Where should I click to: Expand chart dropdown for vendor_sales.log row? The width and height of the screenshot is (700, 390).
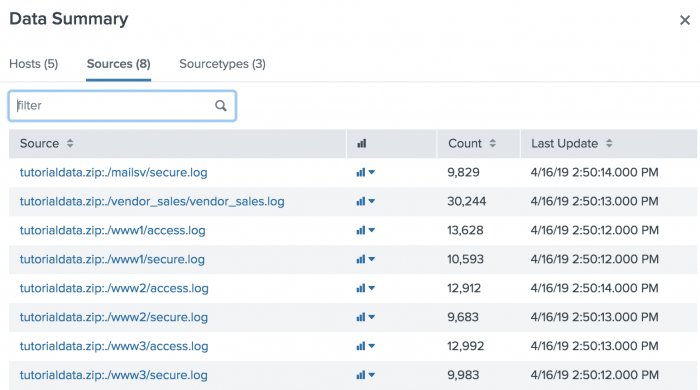tap(366, 201)
